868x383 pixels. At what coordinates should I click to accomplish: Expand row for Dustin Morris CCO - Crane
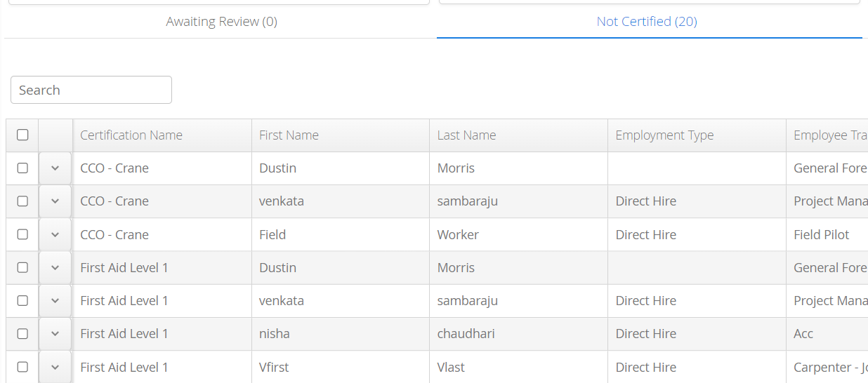(55, 168)
